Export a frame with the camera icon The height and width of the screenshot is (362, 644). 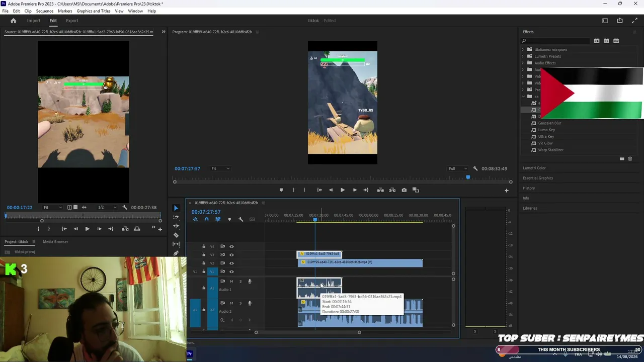(x=404, y=190)
